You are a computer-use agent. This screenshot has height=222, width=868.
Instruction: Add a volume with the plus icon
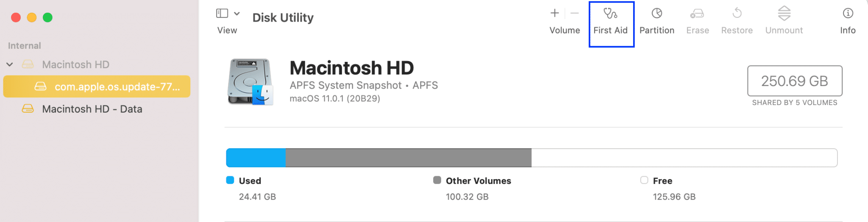(x=554, y=14)
